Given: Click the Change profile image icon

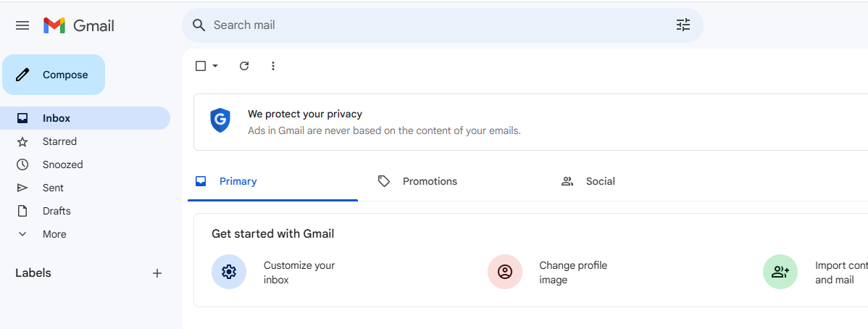Looking at the screenshot, I should 505,272.
